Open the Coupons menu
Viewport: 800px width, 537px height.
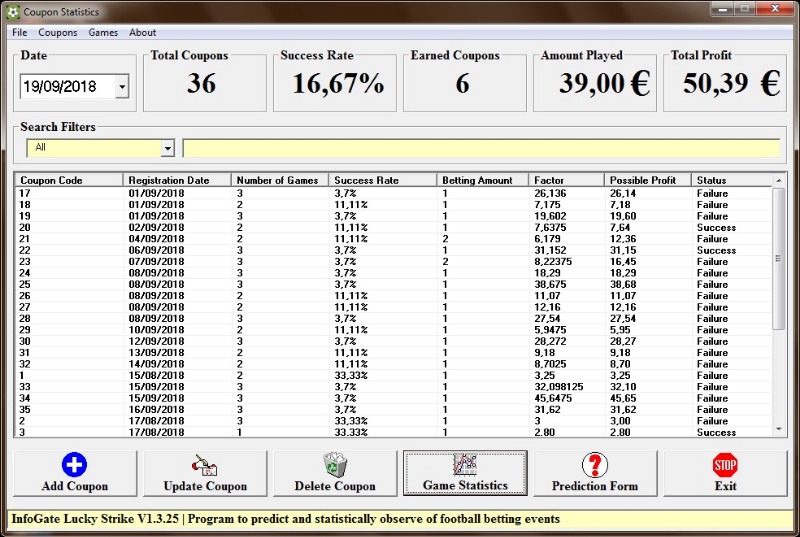pyautogui.click(x=58, y=32)
